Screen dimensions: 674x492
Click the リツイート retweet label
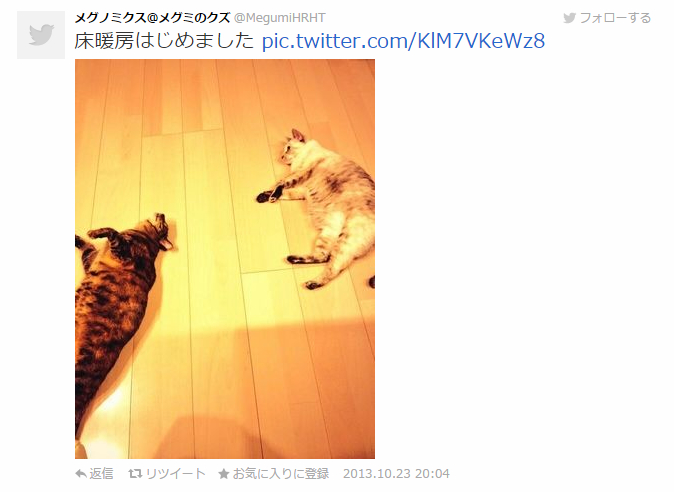coord(175,474)
